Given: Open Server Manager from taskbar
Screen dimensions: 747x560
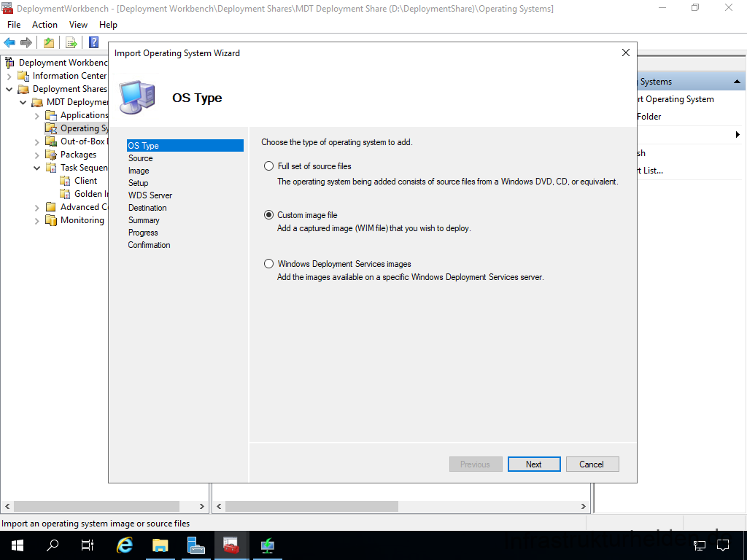Looking at the screenshot, I should 196,545.
